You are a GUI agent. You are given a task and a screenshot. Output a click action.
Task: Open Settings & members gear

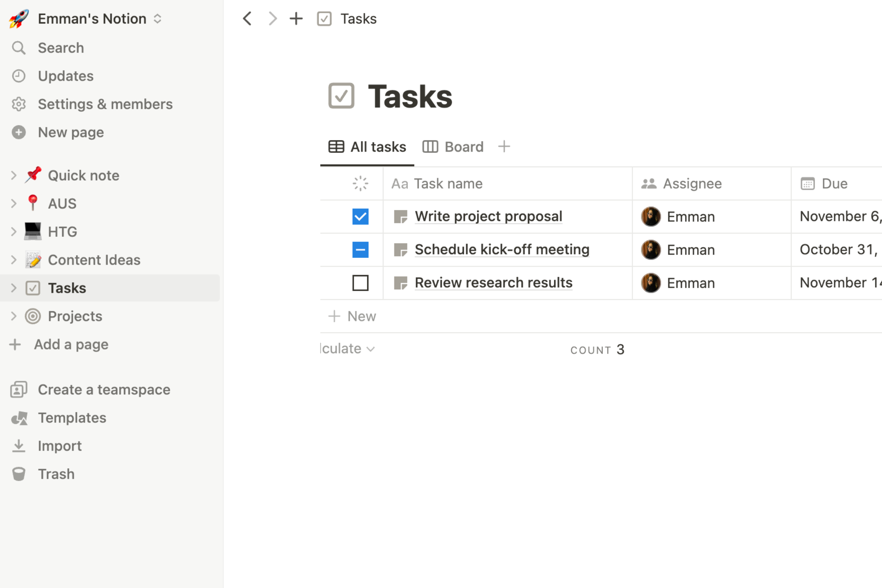(x=18, y=104)
